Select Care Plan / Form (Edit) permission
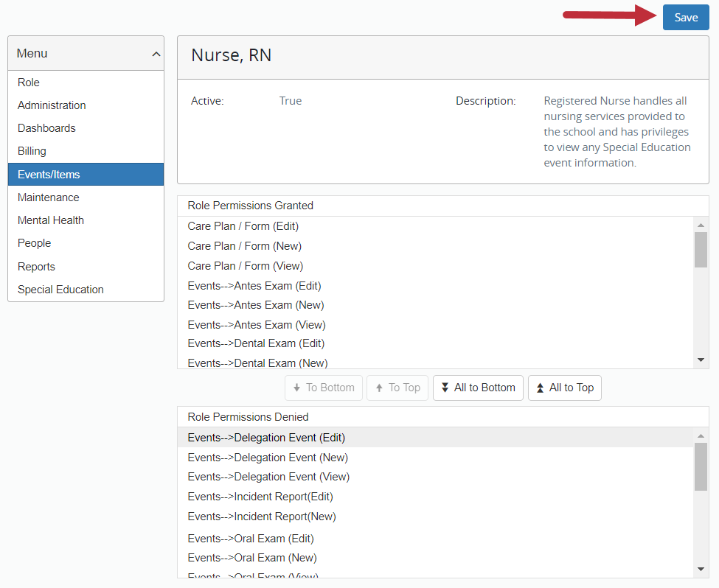 pos(243,226)
